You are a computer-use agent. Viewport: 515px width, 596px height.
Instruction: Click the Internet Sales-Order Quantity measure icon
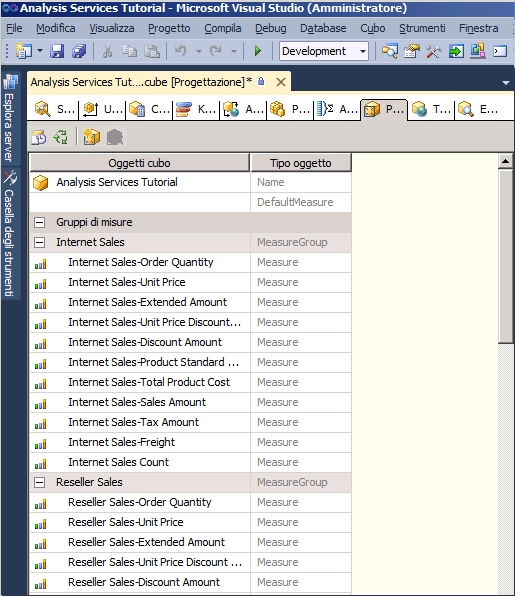pos(41,263)
